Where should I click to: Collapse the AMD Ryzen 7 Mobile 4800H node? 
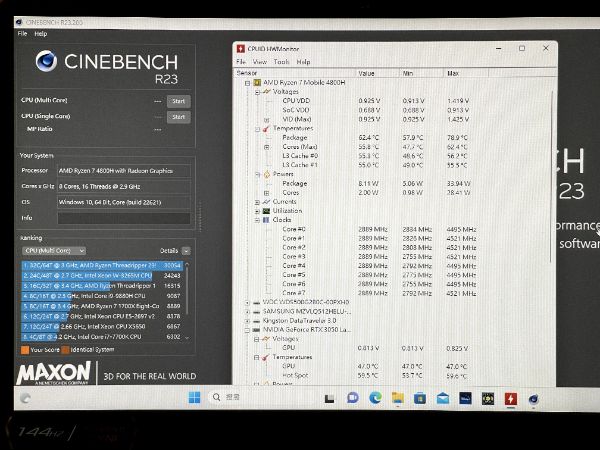pos(247,83)
